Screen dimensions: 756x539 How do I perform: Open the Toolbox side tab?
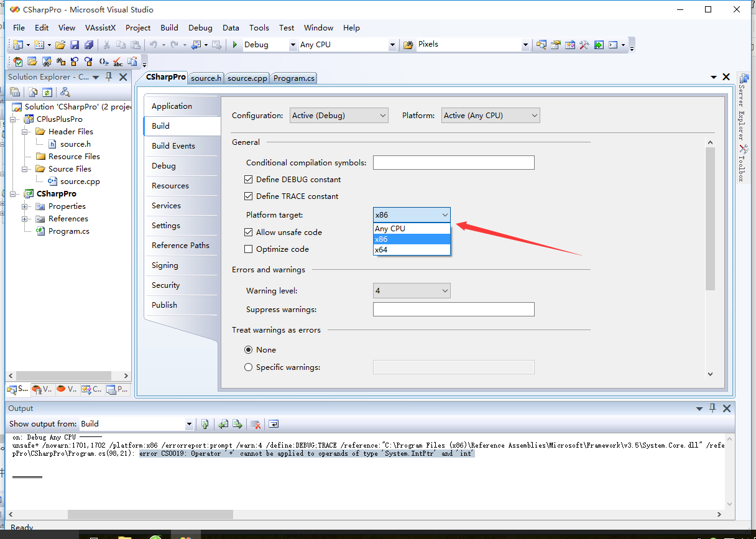click(742, 163)
